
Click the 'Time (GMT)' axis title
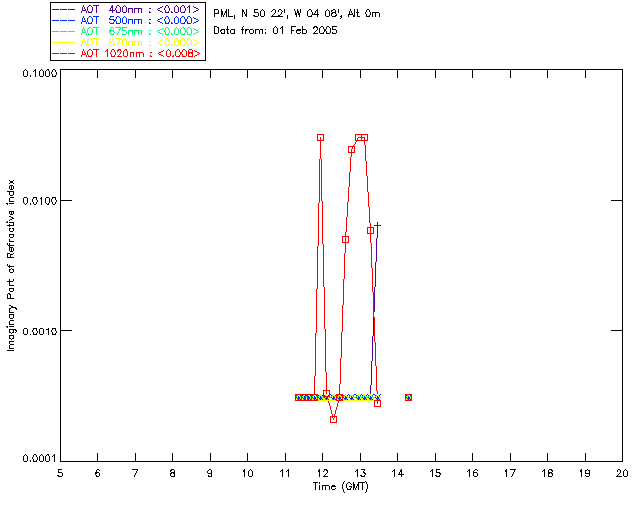coord(341,487)
